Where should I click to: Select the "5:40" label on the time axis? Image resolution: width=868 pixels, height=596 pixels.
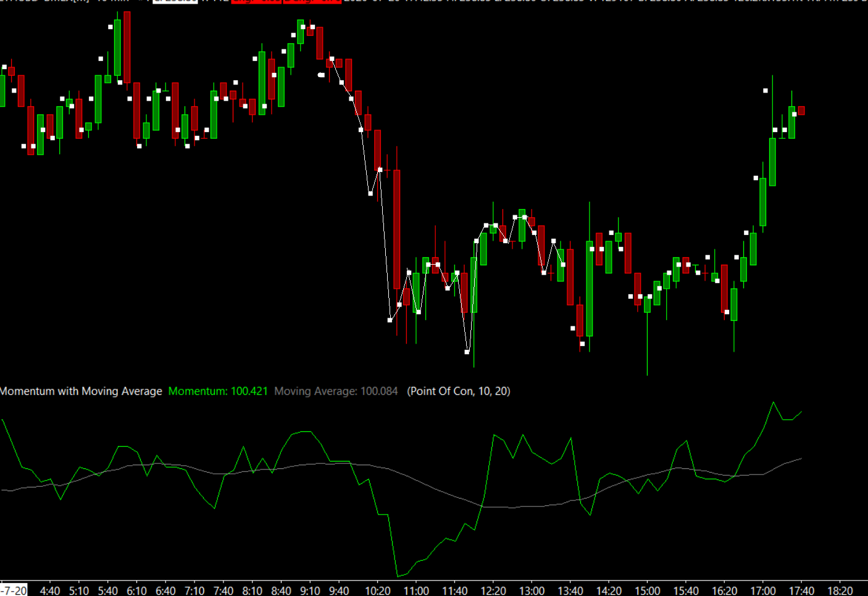(108, 590)
